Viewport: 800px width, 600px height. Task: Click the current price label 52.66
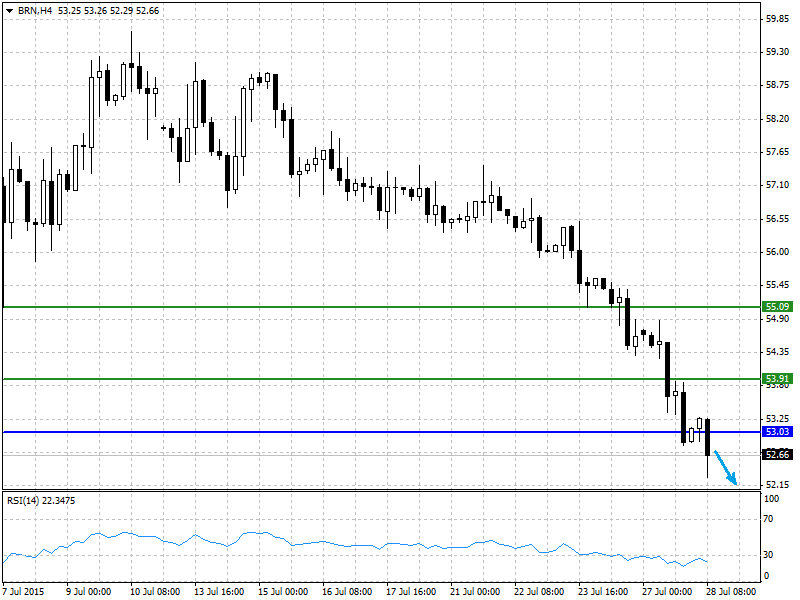point(777,454)
